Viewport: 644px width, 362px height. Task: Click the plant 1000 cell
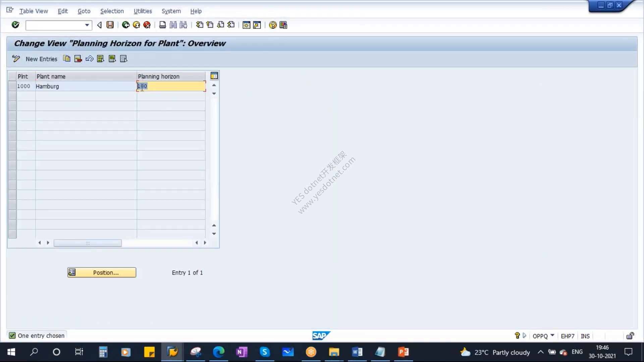pos(26,86)
